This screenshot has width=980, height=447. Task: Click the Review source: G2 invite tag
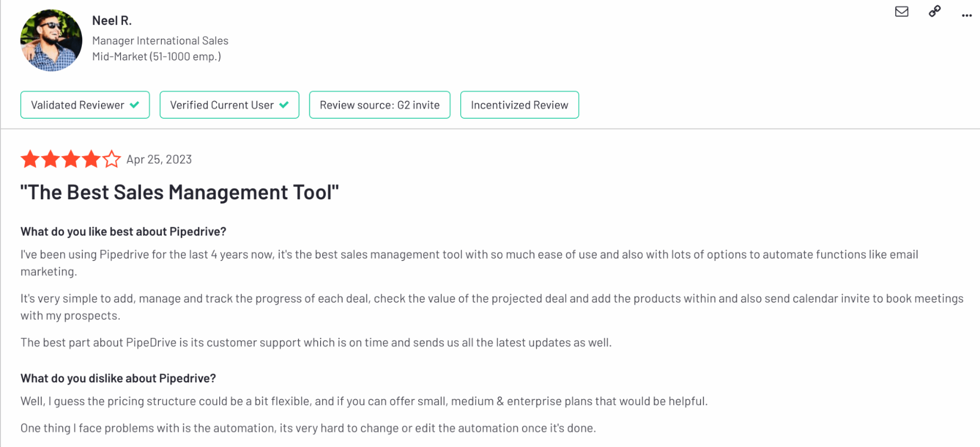pyautogui.click(x=379, y=105)
